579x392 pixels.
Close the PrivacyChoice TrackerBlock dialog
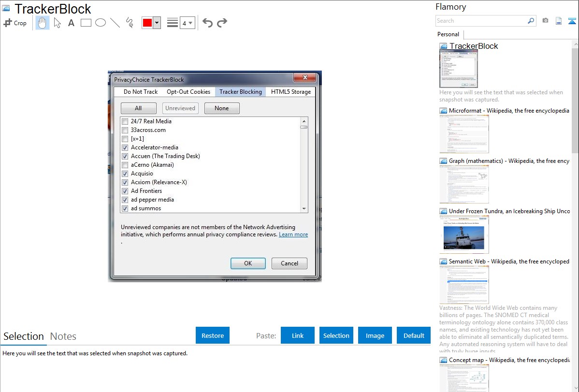click(x=305, y=77)
